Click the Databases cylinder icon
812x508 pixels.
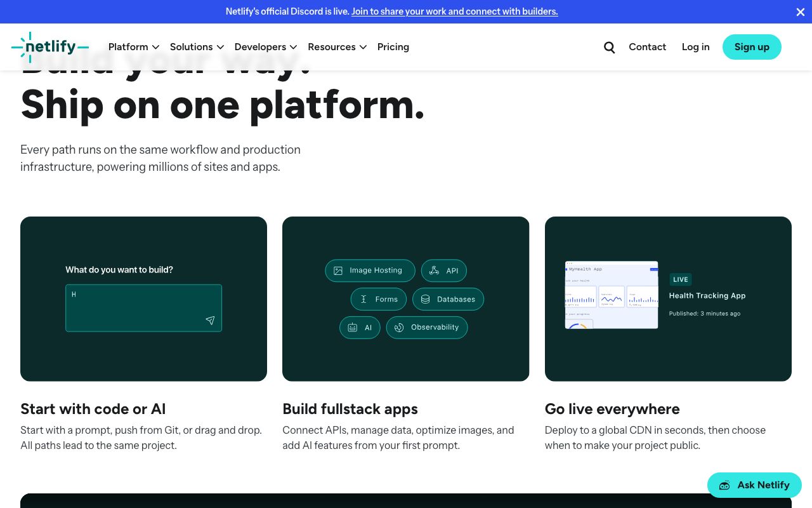tap(425, 299)
